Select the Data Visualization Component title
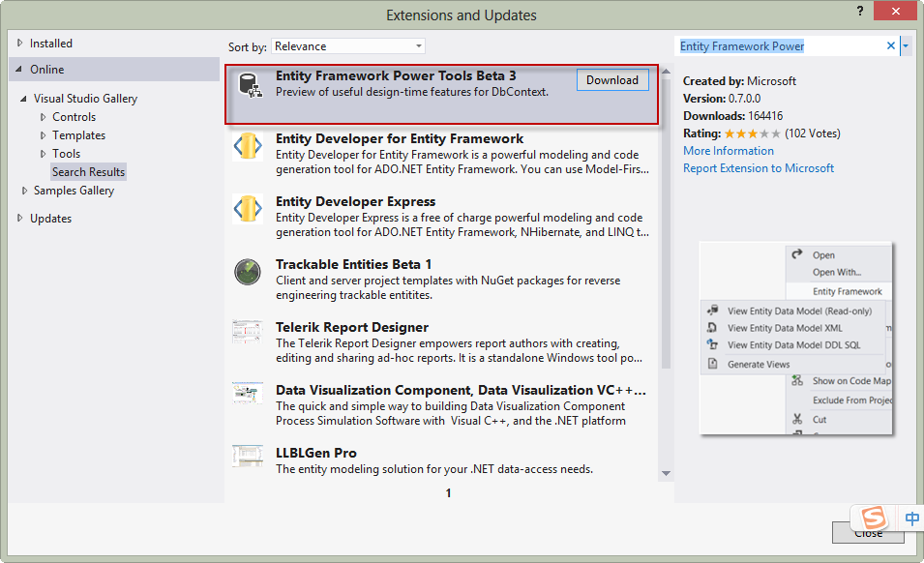Image resolution: width=924 pixels, height=563 pixels. [461, 391]
